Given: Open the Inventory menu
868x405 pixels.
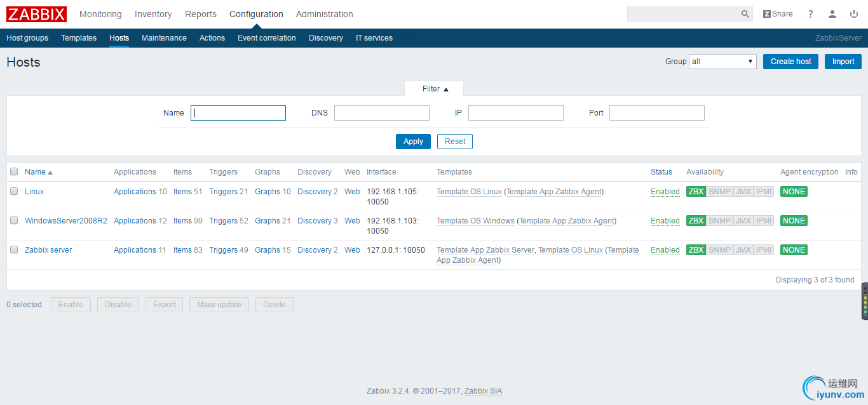Looking at the screenshot, I should coord(153,14).
